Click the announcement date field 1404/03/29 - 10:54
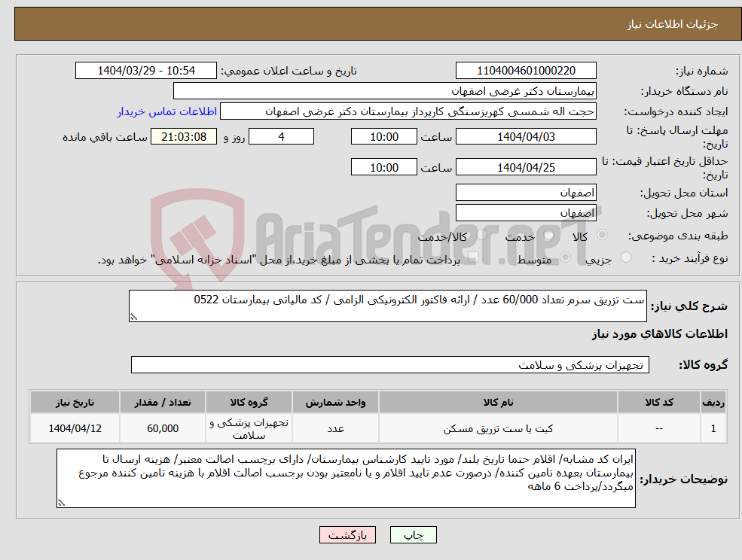Screen dimensions: 742x560 pyautogui.click(x=145, y=71)
